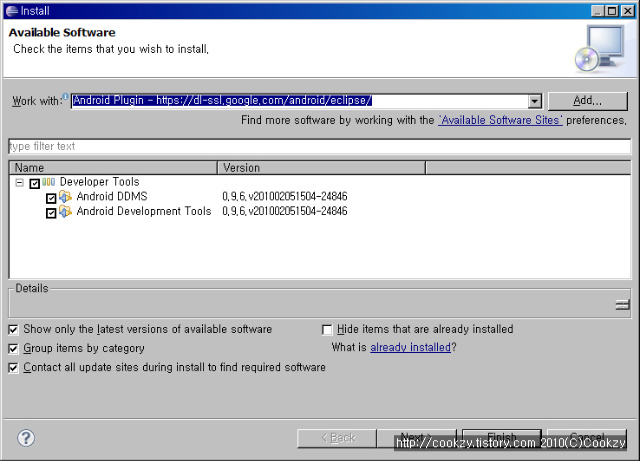The height and width of the screenshot is (461, 640).
Task: Collapse the Developer Tools tree node
Action: (x=19, y=183)
